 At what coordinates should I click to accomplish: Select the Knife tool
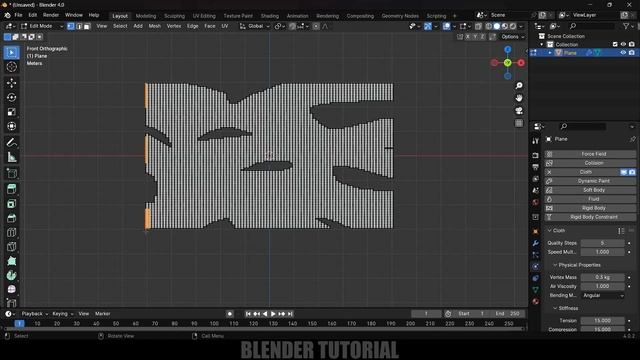(11, 247)
